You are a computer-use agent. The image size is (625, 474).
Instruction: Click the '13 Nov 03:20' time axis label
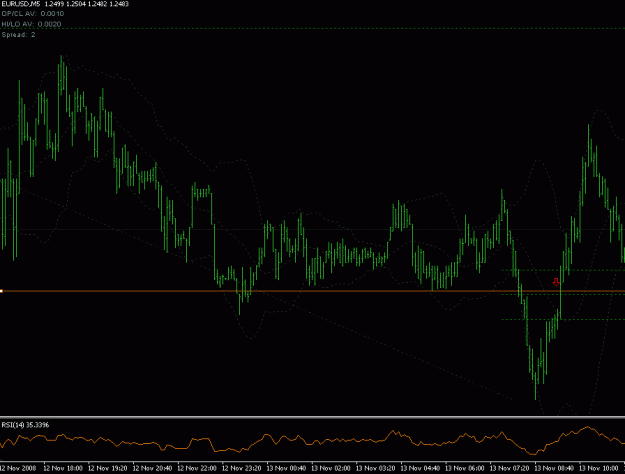(375, 468)
